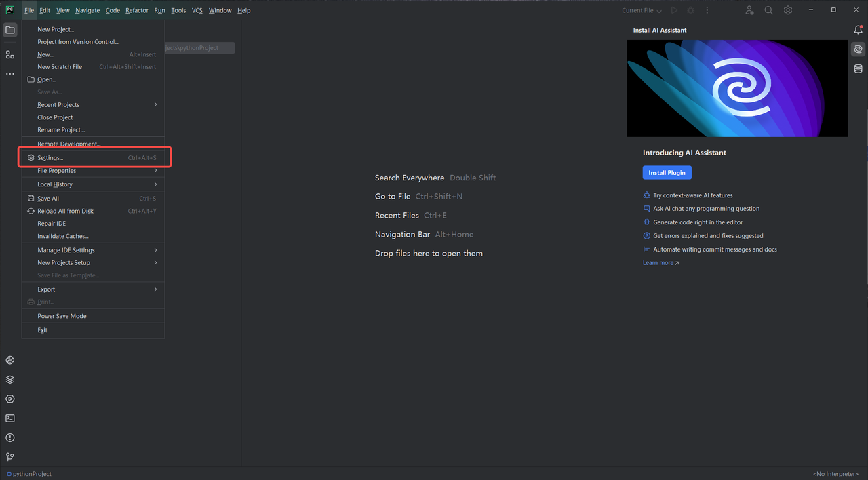This screenshot has width=868, height=480.
Task: Click Search Everywhere magnifier icon
Action: pyautogui.click(x=768, y=10)
